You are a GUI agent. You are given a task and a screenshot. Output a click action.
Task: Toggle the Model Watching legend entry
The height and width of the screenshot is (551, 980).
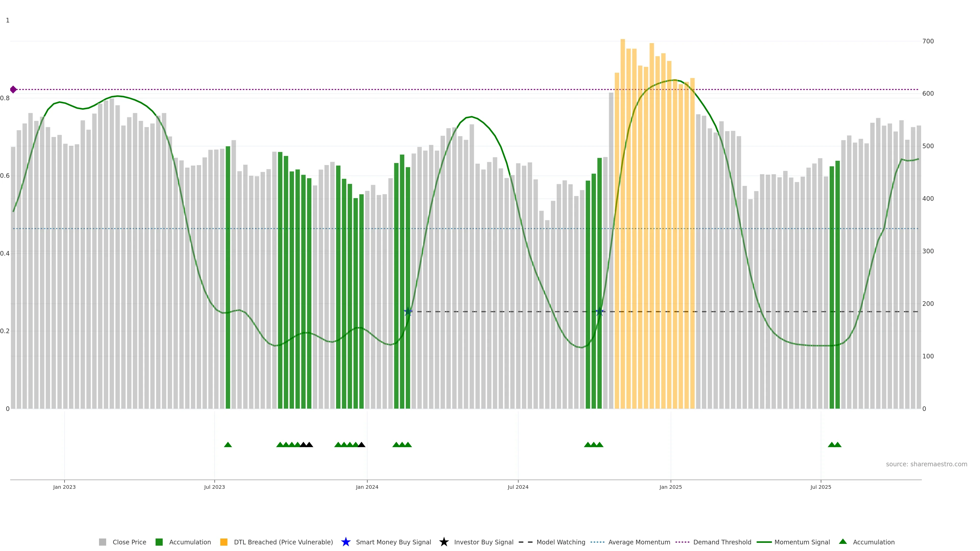pyautogui.click(x=560, y=542)
